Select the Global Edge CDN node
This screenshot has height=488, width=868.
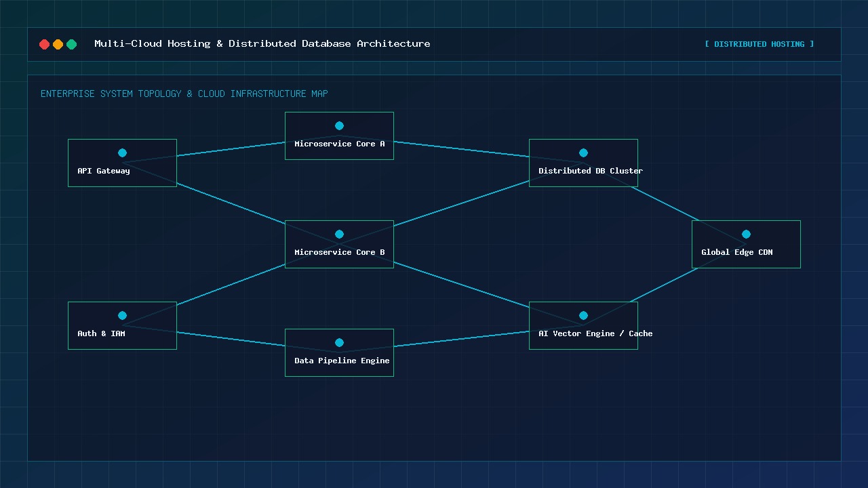click(746, 244)
